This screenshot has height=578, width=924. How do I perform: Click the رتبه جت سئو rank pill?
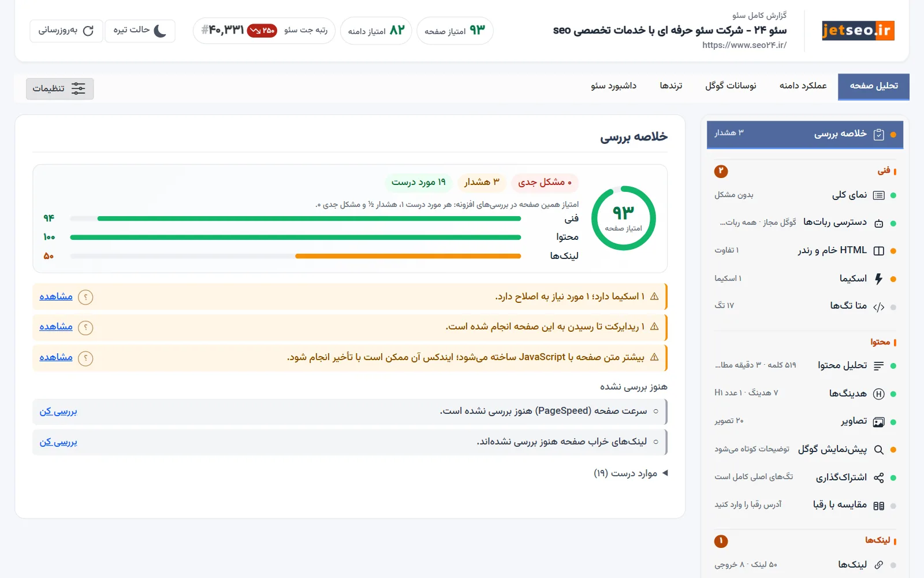264,31
